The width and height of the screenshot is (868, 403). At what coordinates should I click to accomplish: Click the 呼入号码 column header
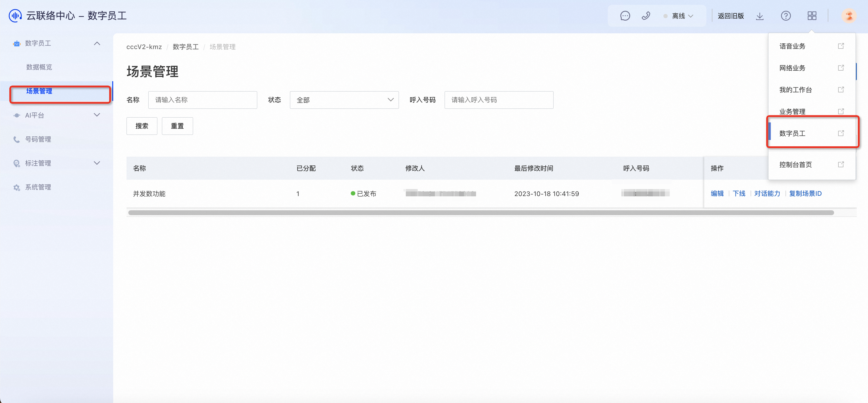(636, 168)
